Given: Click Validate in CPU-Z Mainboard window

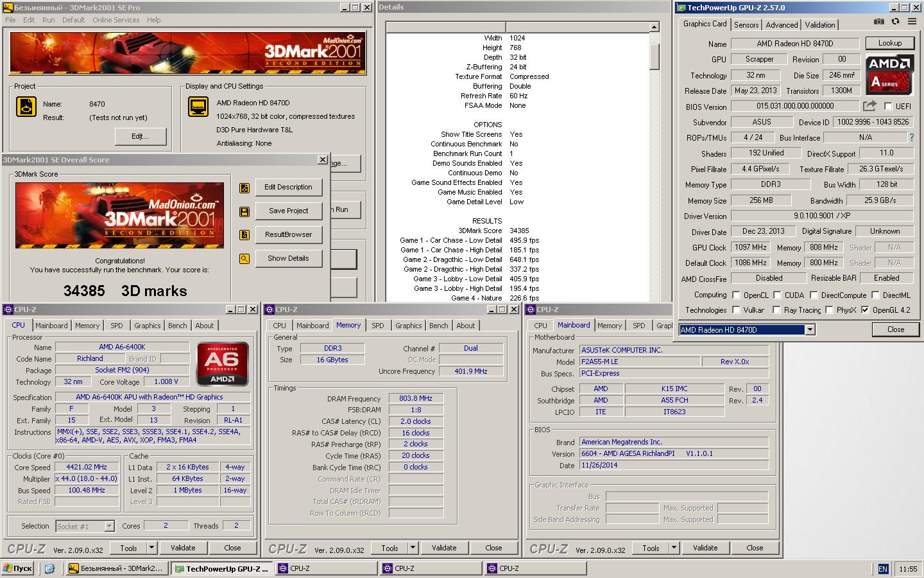Looking at the screenshot, I should [705, 548].
